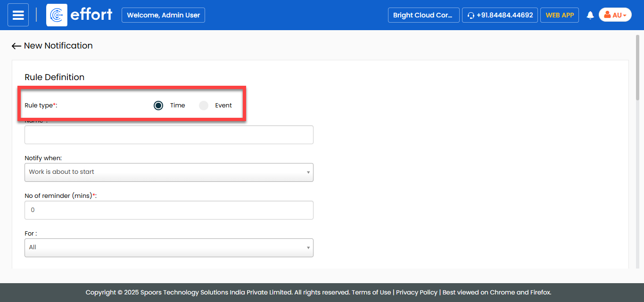
Task: Expand the Notify when dropdown
Action: pos(169,172)
